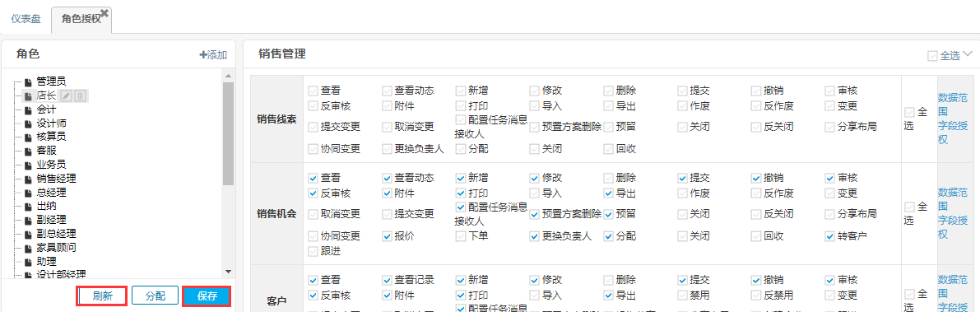This screenshot has width=980, height=312.
Task: Uncheck 附件 in the 客户 row
Action: (x=387, y=295)
